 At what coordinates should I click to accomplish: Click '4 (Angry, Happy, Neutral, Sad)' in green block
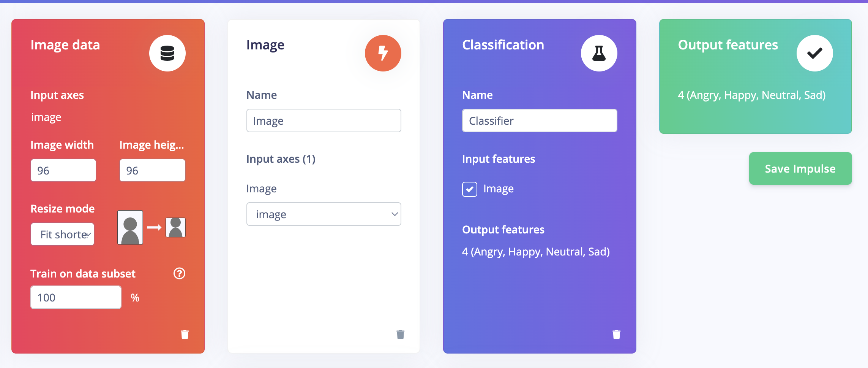752,95
